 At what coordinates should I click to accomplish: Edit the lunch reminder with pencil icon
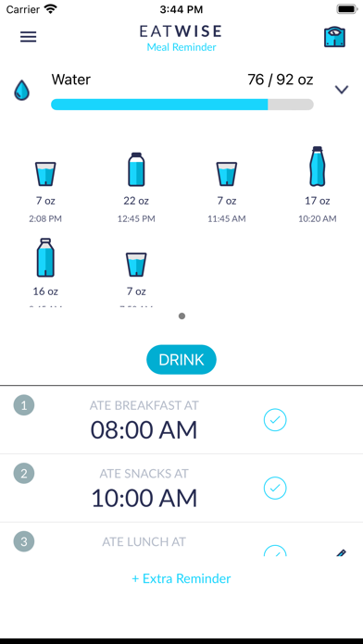pyautogui.click(x=341, y=552)
